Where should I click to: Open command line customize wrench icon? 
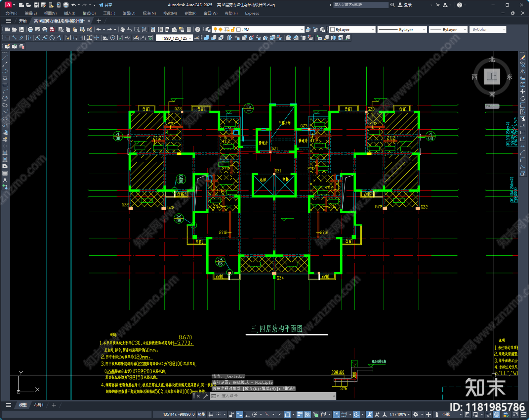point(205,396)
